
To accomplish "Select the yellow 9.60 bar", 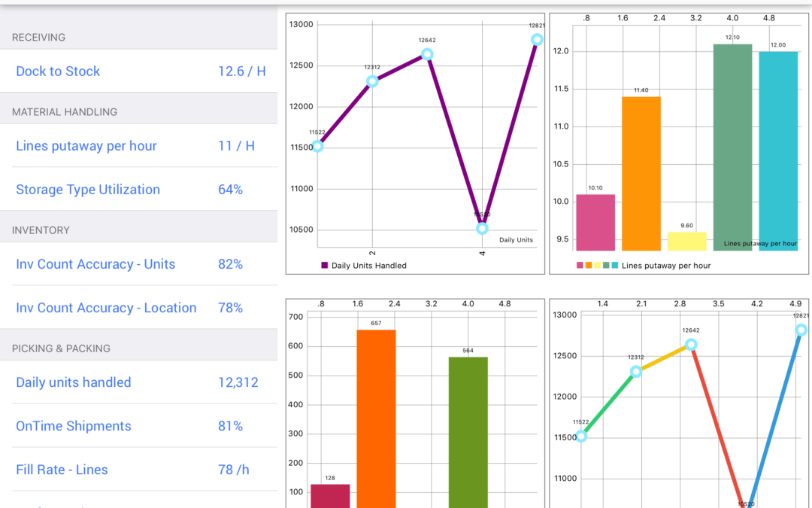I will (687, 241).
